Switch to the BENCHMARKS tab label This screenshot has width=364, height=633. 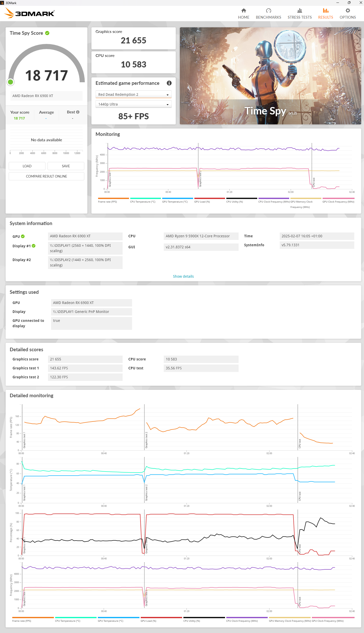(x=268, y=17)
